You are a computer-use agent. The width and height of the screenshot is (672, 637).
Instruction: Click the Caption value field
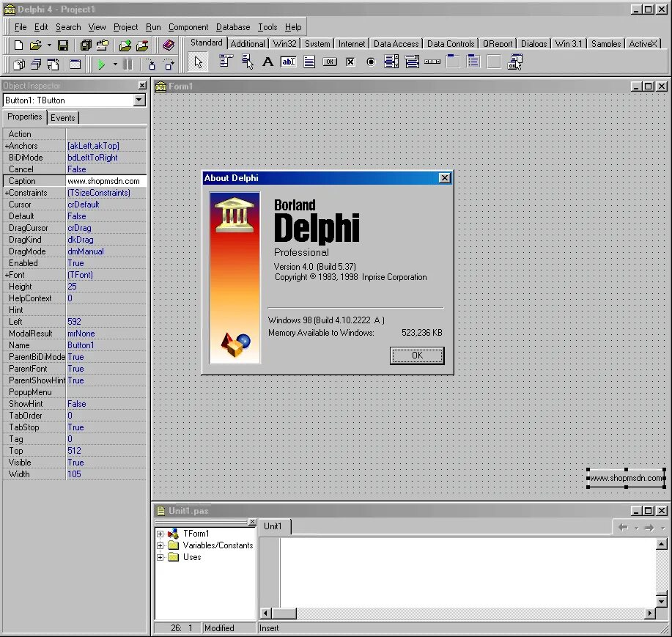point(106,181)
